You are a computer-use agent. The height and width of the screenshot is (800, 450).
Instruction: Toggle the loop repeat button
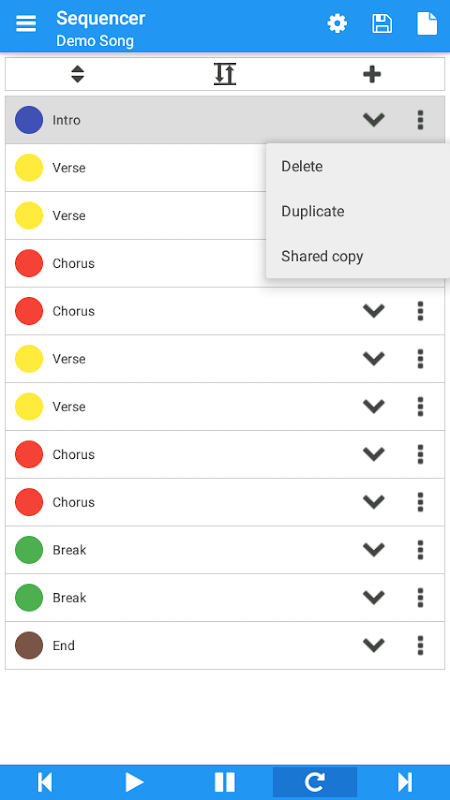(x=315, y=782)
